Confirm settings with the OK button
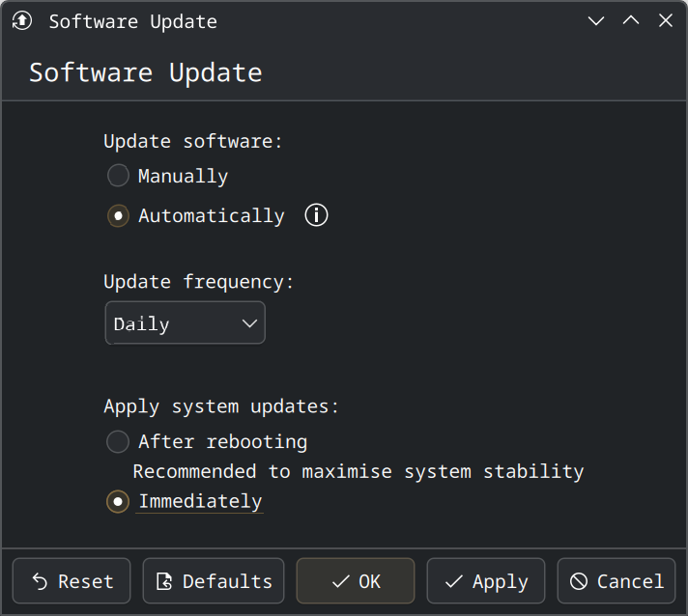 click(x=356, y=581)
